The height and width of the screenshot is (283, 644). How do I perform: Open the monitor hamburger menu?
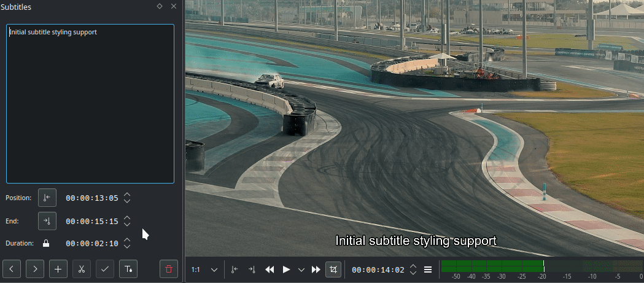428,269
